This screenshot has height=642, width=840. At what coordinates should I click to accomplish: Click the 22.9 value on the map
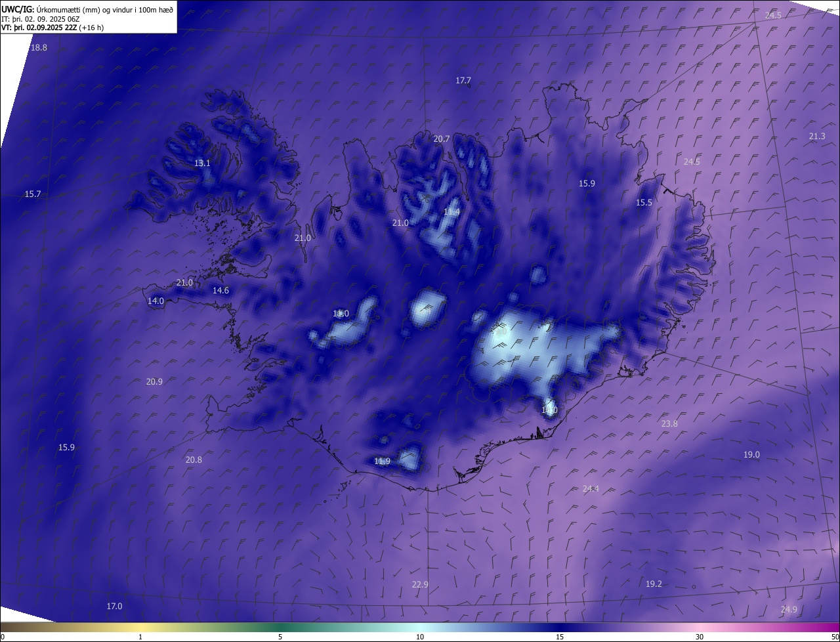[x=420, y=584]
